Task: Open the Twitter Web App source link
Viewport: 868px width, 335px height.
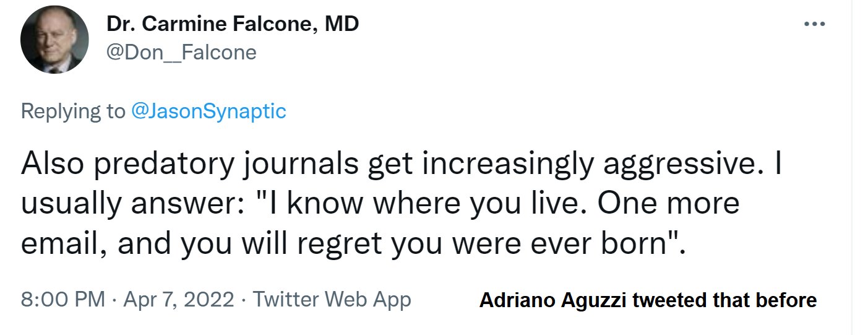Action: [x=332, y=300]
